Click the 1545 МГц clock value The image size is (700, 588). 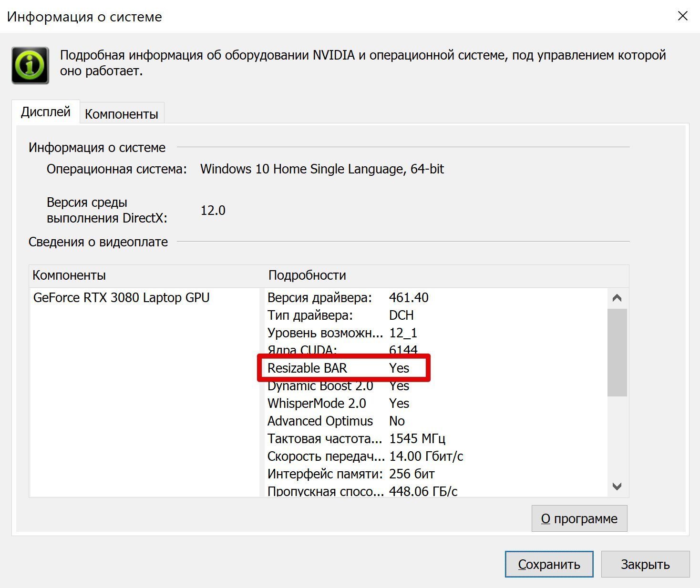(417, 438)
